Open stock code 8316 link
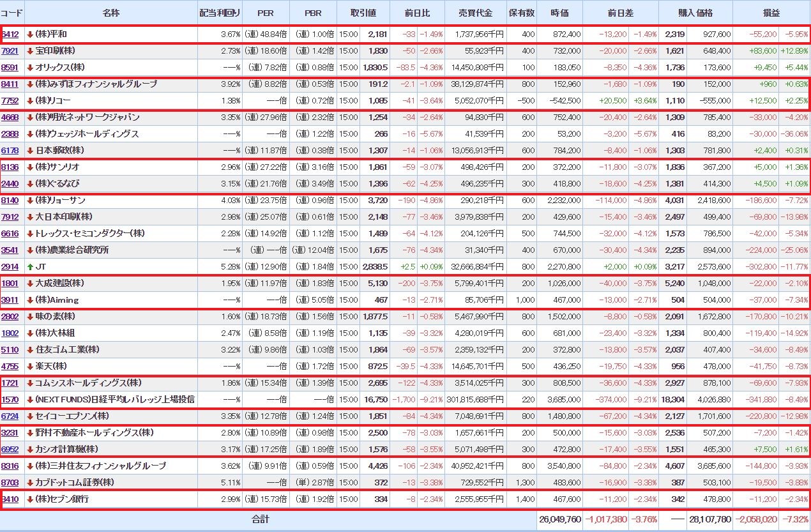Screen dimensions: 811x532 (10, 466)
